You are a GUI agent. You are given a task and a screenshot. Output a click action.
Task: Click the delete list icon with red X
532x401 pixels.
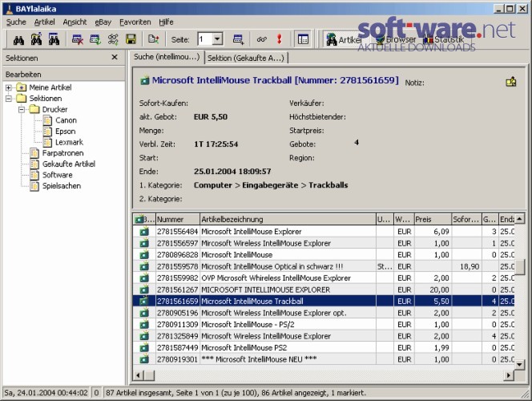coord(78,39)
